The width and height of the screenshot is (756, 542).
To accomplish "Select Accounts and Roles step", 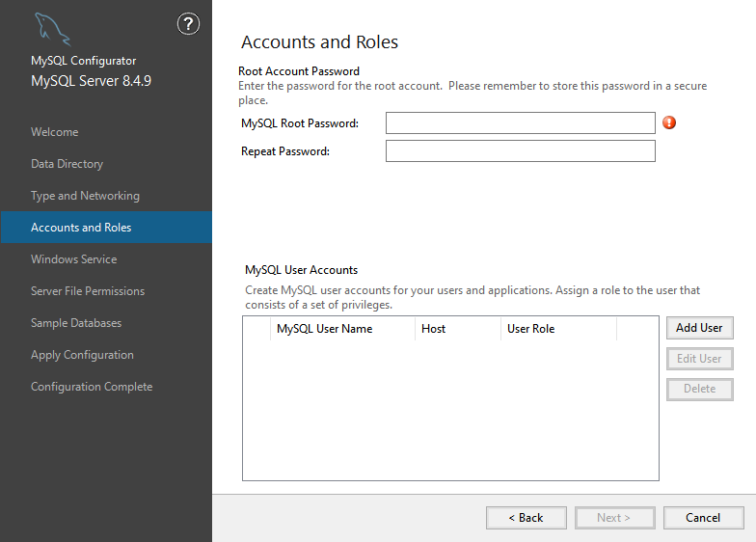I will 81,228.
